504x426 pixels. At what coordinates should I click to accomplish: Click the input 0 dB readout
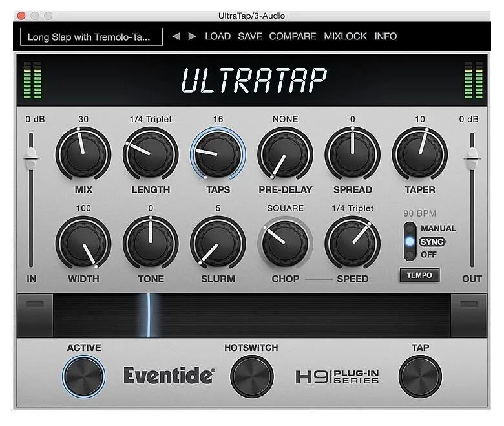coord(35,119)
